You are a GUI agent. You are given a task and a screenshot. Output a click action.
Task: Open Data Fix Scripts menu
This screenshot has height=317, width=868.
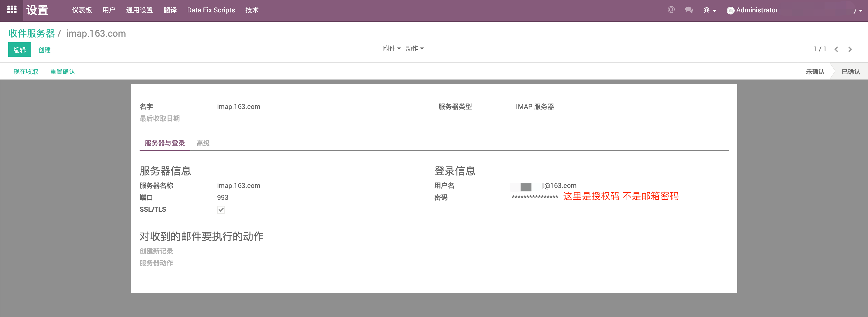211,10
